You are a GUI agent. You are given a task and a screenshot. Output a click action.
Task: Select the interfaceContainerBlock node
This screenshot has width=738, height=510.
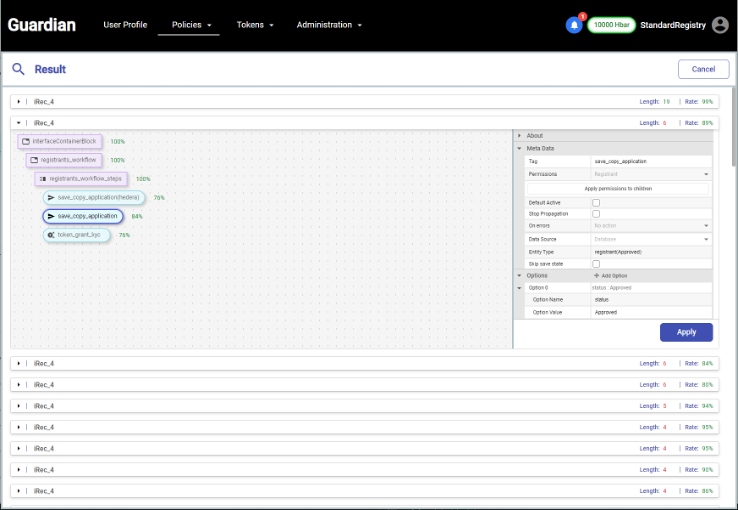tap(59, 142)
